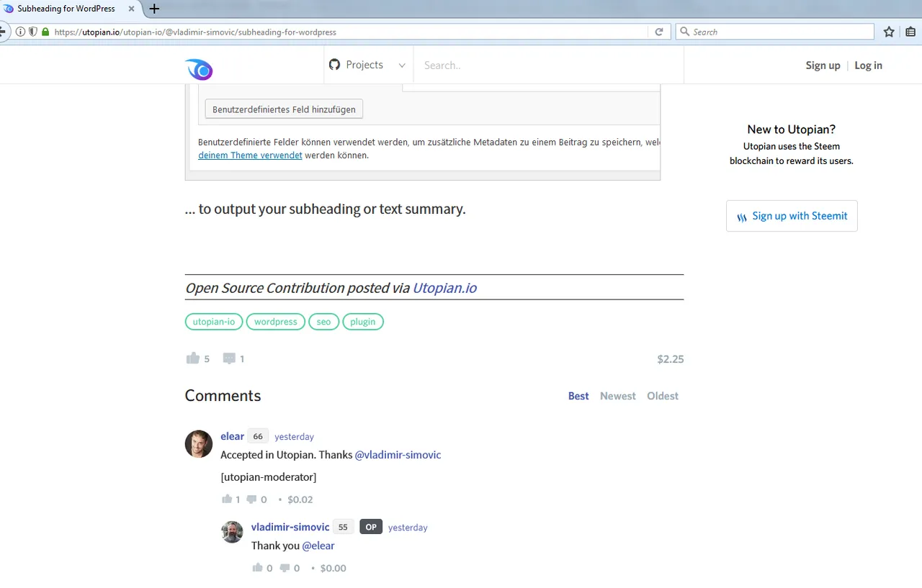The image size is (922, 588).
Task: Click the $0.02 comment payout
Action: [300, 499]
